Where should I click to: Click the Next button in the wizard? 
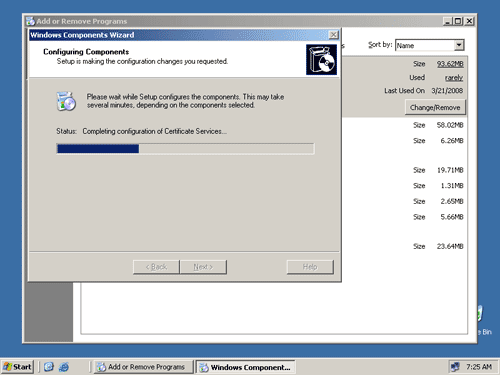[x=203, y=267]
